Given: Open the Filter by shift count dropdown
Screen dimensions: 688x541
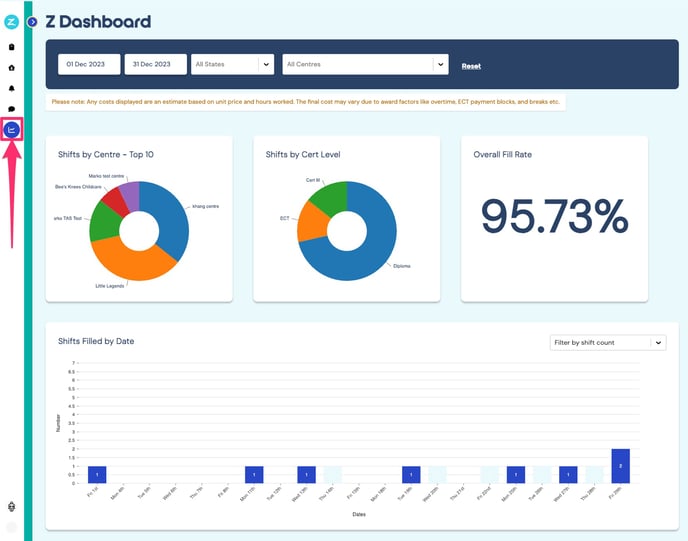Looking at the screenshot, I should tap(608, 342).
